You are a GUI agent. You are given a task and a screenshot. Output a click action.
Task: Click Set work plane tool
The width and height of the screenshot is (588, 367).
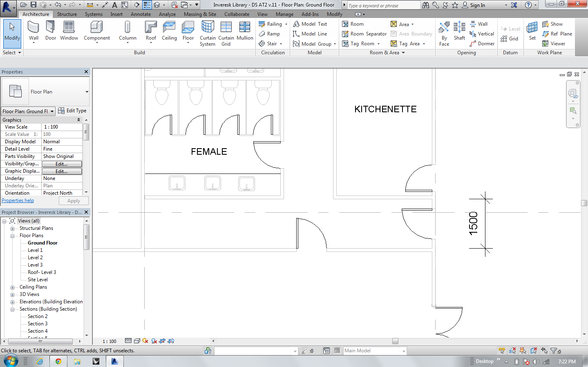pos(532,31)
